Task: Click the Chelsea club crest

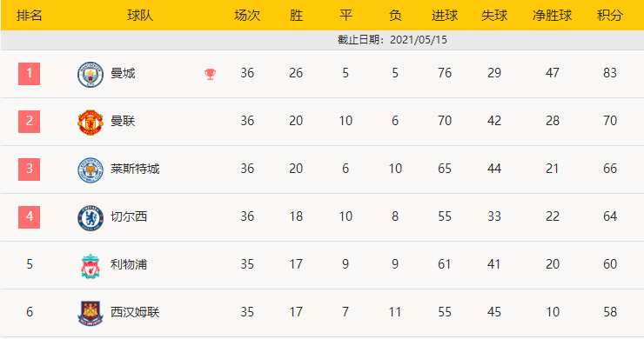Action: pyautogui.click(x=91, y=217)
